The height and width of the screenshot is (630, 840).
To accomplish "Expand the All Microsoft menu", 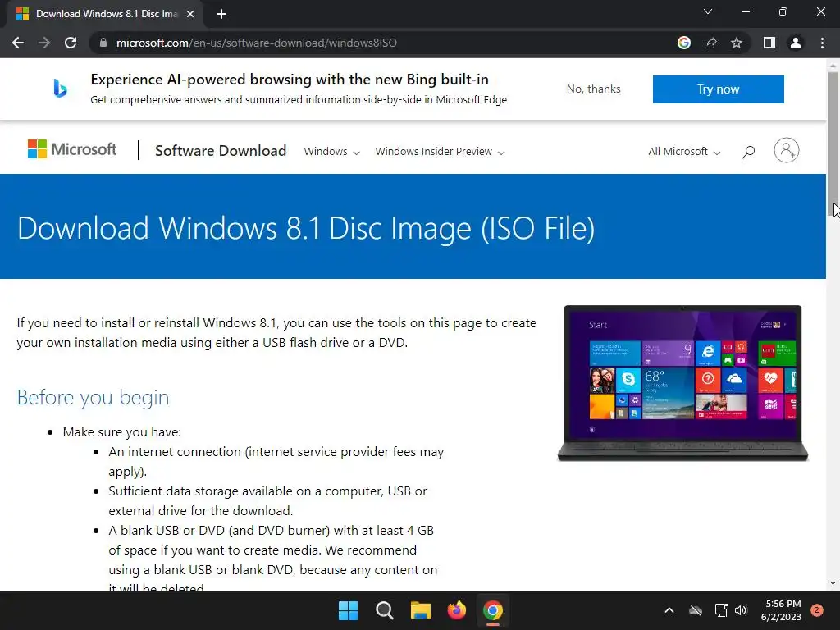I will coord(684,152).
